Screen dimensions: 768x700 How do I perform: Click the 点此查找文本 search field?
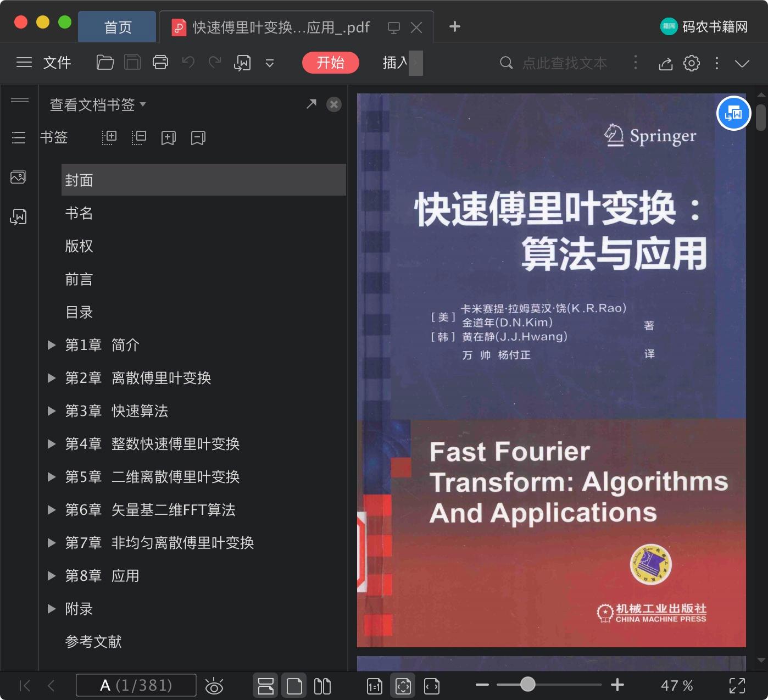click(x=564, y=63)
